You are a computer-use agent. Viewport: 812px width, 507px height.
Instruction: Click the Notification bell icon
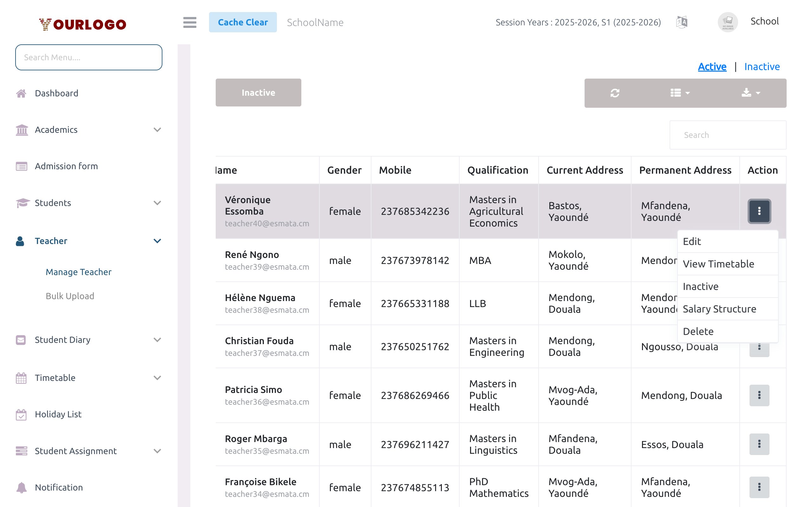tap(21, 487)
